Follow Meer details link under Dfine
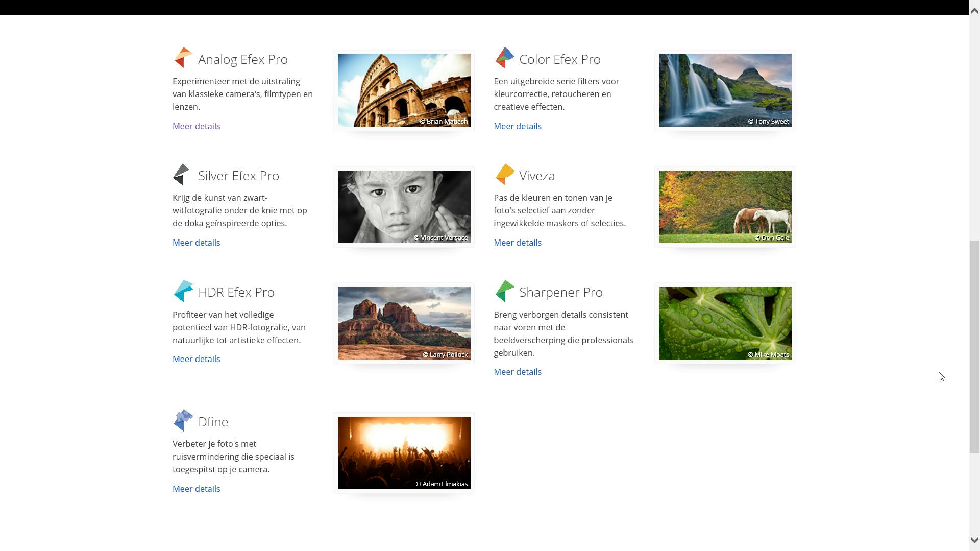The width and height of the screenshot is (980, 551). (x=196, y=489)
